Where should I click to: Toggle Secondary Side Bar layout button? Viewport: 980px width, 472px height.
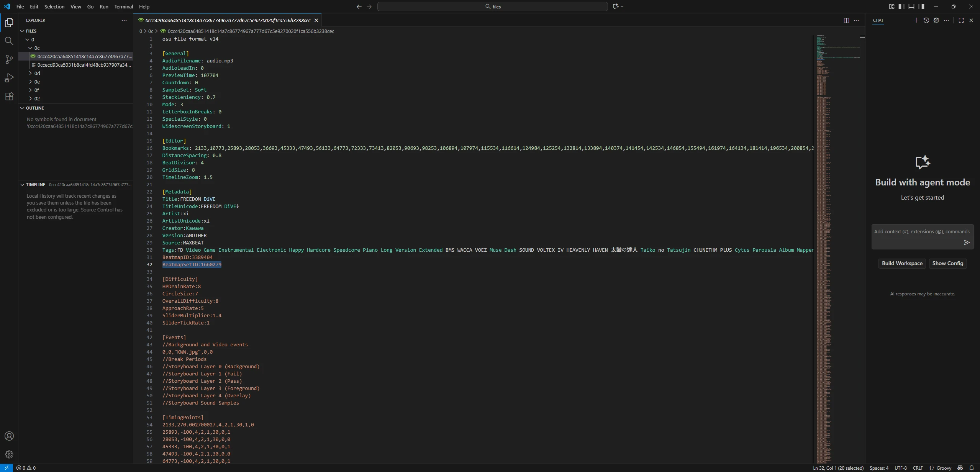921,7
